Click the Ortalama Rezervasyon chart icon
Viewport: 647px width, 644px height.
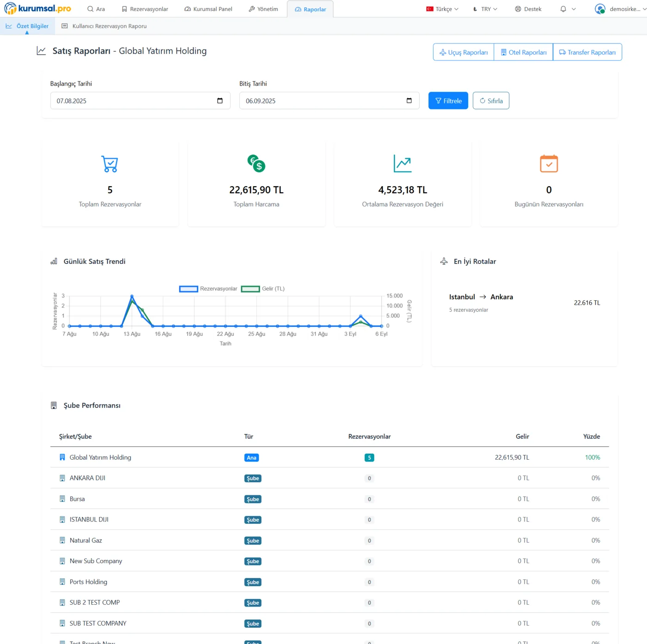point(403,164)
